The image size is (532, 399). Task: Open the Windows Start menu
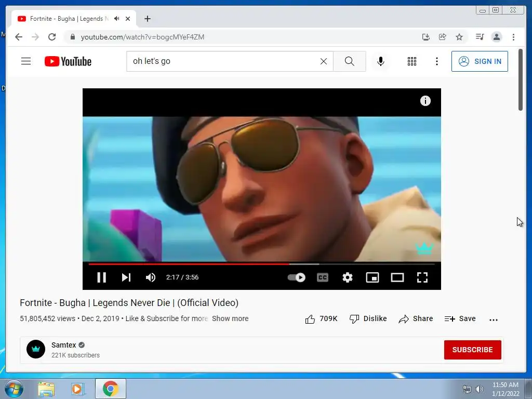tap(13, 389)
